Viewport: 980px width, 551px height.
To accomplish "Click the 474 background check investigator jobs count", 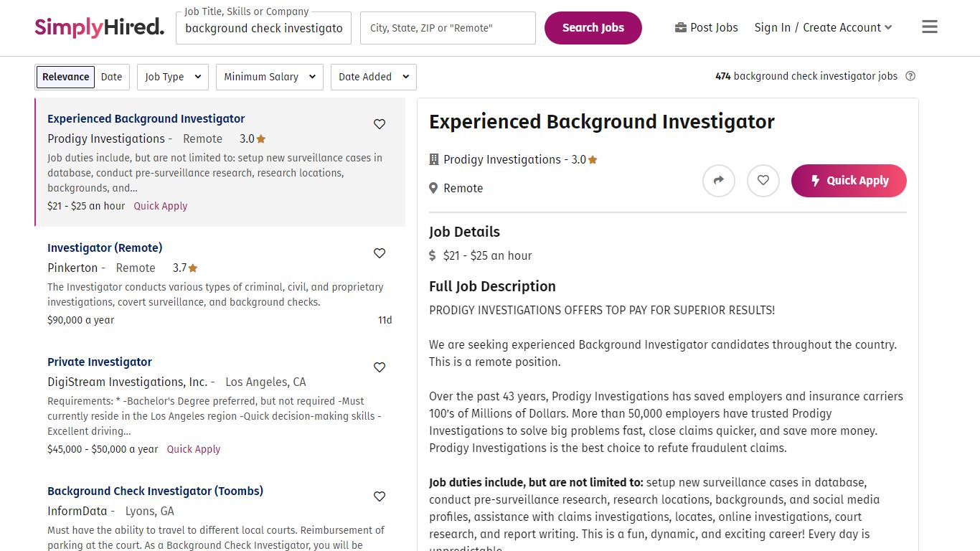I will click(806, 76).
